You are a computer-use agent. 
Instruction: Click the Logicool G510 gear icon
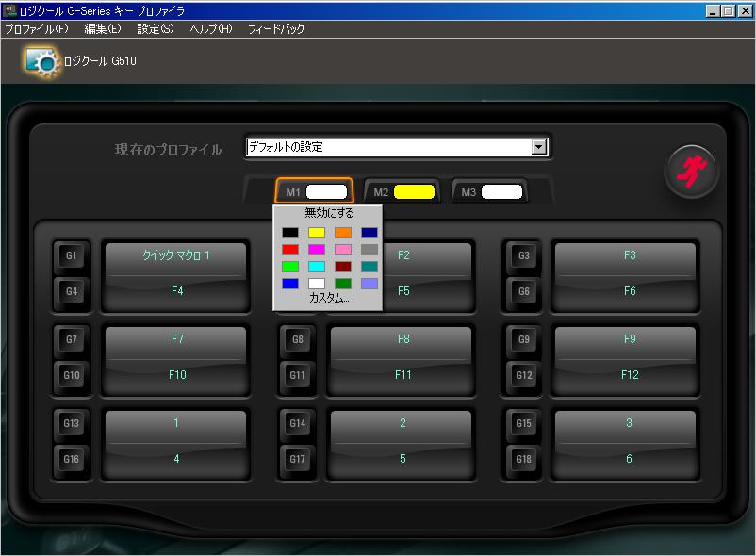pos(42,61)
